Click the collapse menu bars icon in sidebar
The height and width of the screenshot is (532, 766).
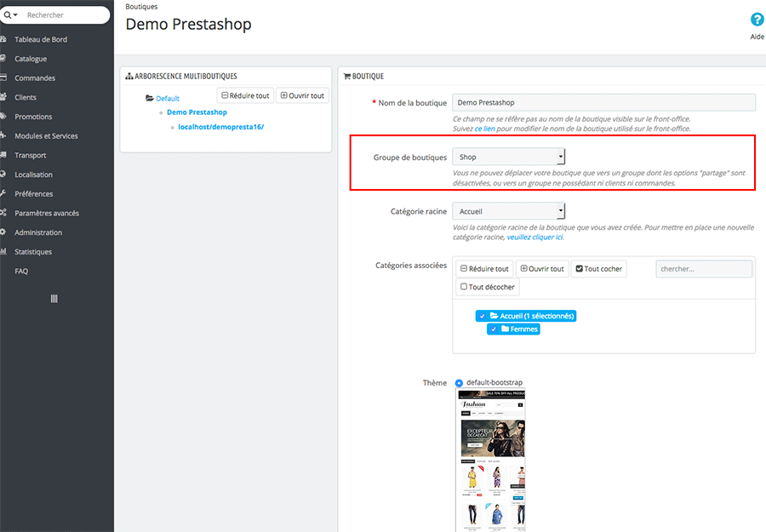coord(54,299)
